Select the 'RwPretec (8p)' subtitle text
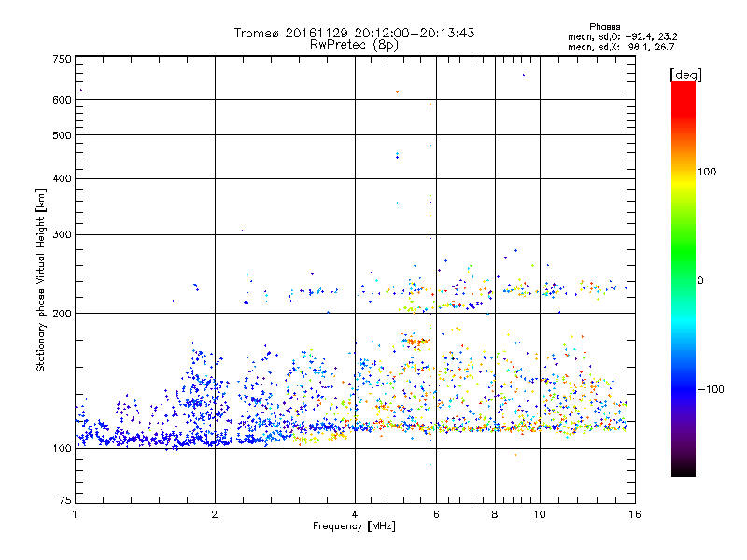Screen dimensions: 747x560 click(354, 45)
